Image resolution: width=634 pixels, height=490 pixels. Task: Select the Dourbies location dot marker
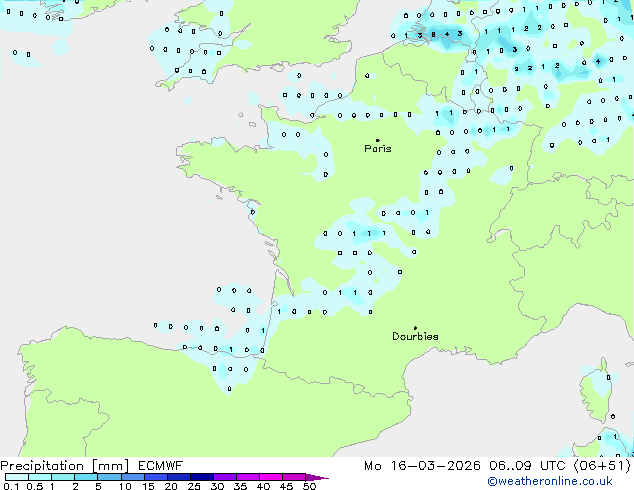415,328
